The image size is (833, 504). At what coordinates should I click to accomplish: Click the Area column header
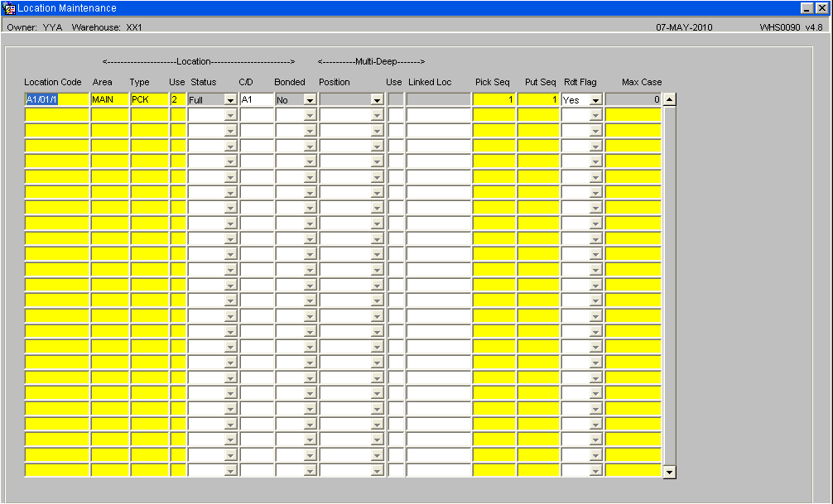click(102, 82)
